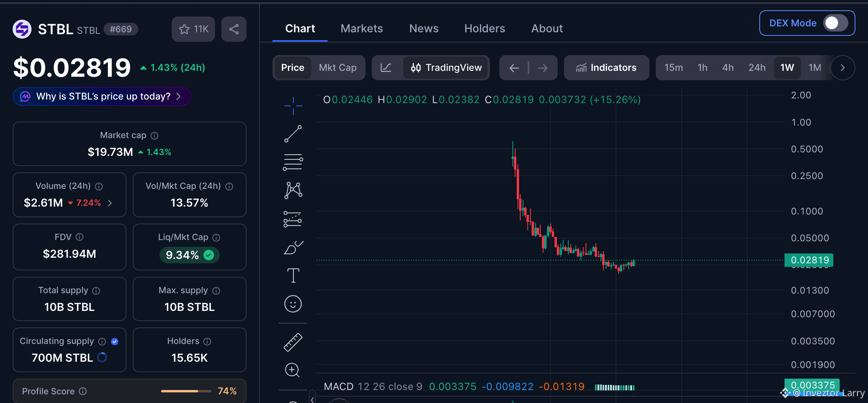The width and height of the screenshot is (868, 403).
Task: Click the Liq/Mkt Cap 9.34% badge
Action: click(x=189, y=255)
